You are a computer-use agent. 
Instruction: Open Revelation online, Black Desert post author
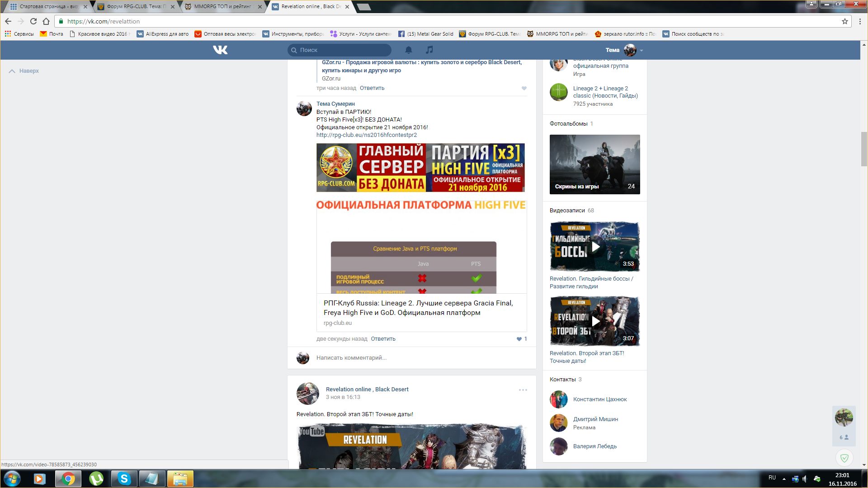click(x=367, y=389)
